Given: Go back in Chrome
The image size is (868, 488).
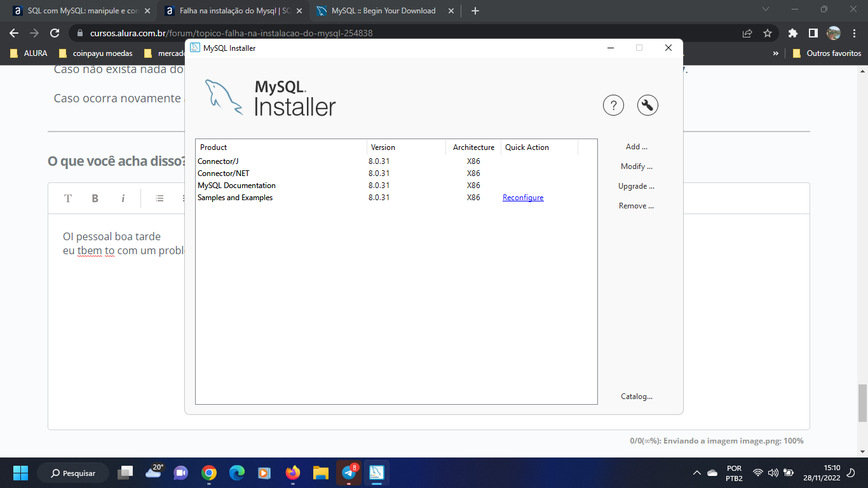Looking at the screenshot, I should [14, 33].
